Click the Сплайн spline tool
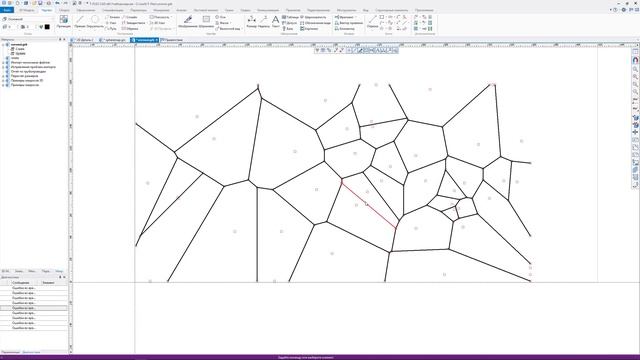 coord(129,17)
